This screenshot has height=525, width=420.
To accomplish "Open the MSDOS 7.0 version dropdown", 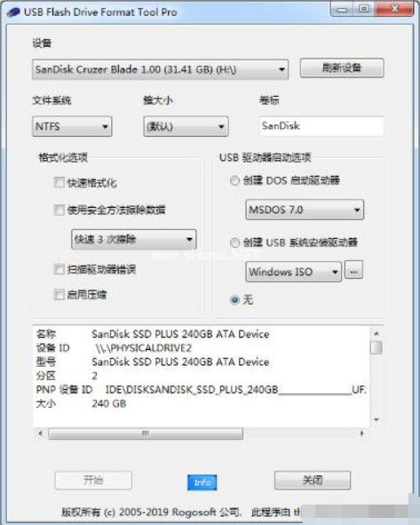I will tap(305, 210).
